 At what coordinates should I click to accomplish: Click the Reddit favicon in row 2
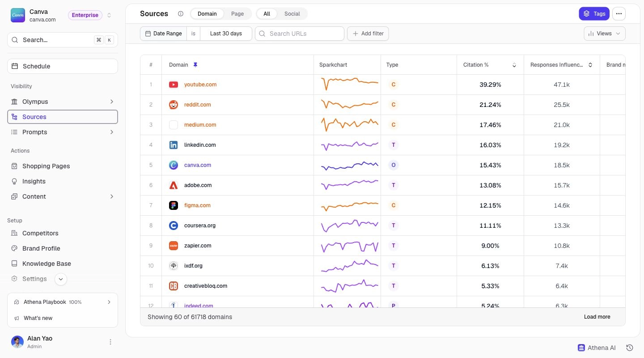click(174, 105)
